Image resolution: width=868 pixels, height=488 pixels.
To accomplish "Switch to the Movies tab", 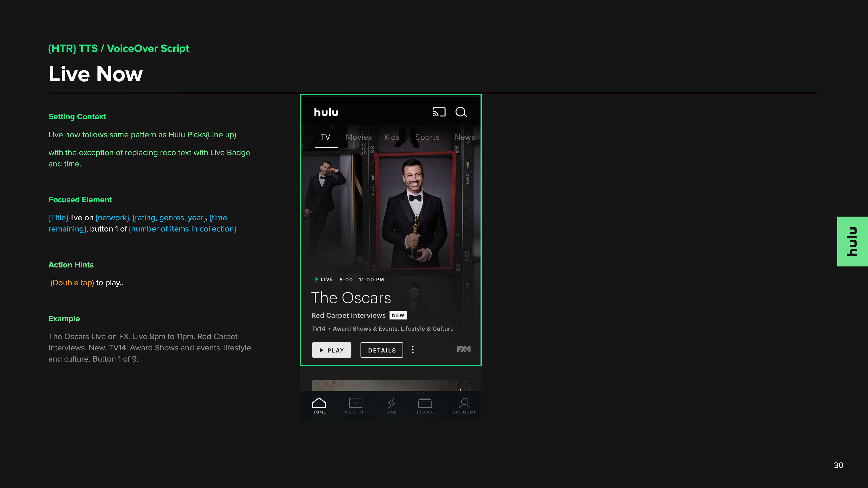I will (359, 137).
